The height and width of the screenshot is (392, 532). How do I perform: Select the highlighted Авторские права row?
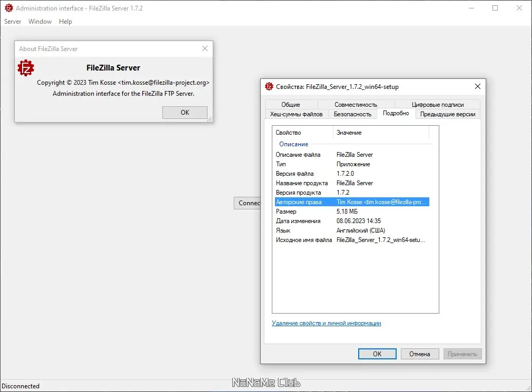tap(352, 202)
